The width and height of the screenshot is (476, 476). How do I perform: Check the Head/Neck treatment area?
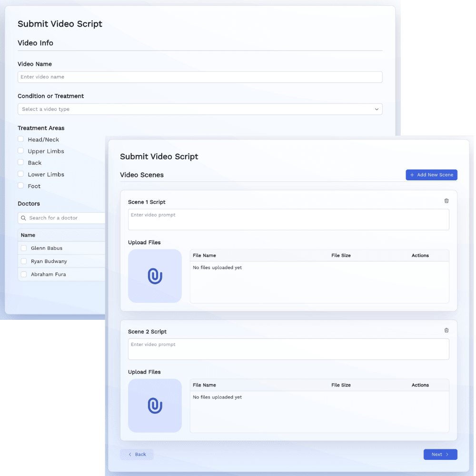tap(20, 139)
